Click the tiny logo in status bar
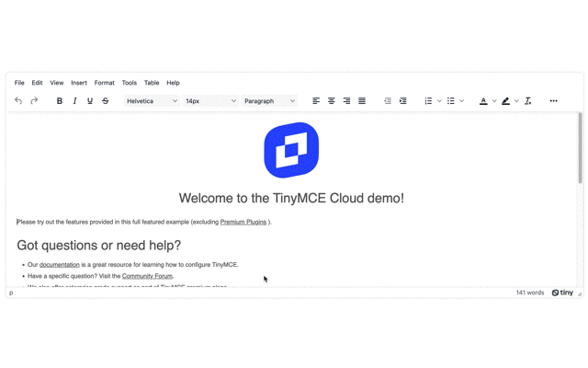 [562, 293]
